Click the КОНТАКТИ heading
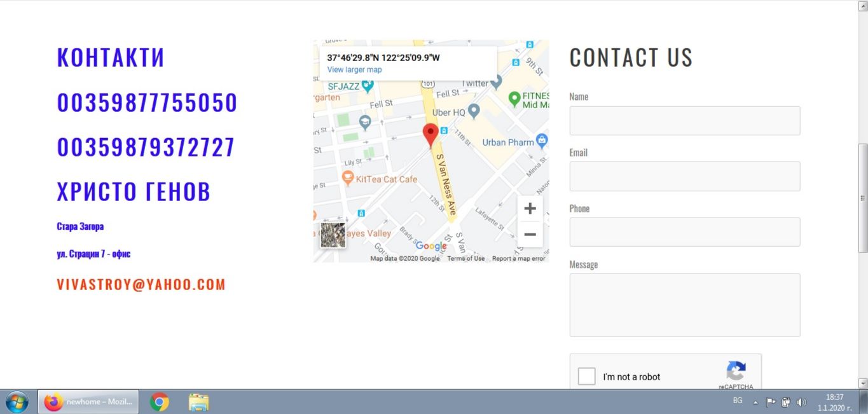The height and width of the screenshot is (414, 868). (x=111, y=57)
